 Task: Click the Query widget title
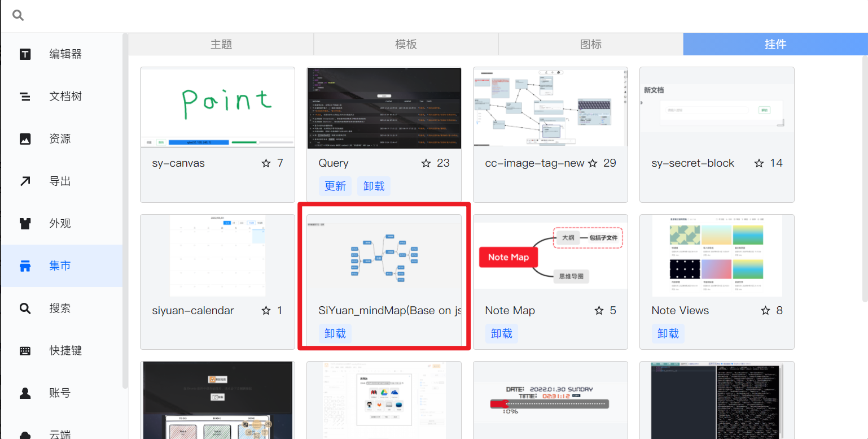334,163
